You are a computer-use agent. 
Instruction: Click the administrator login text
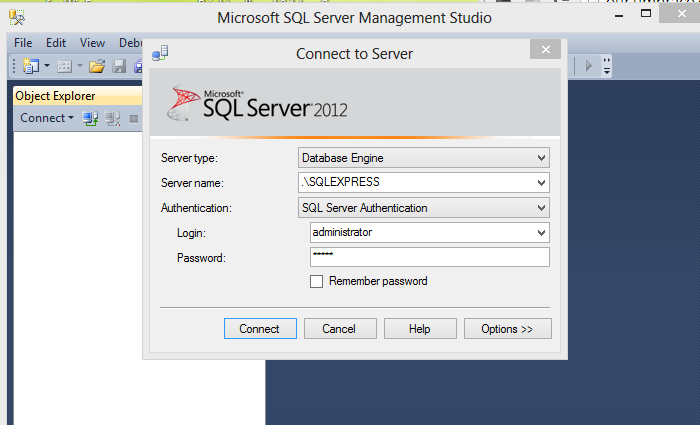point(342,232)
